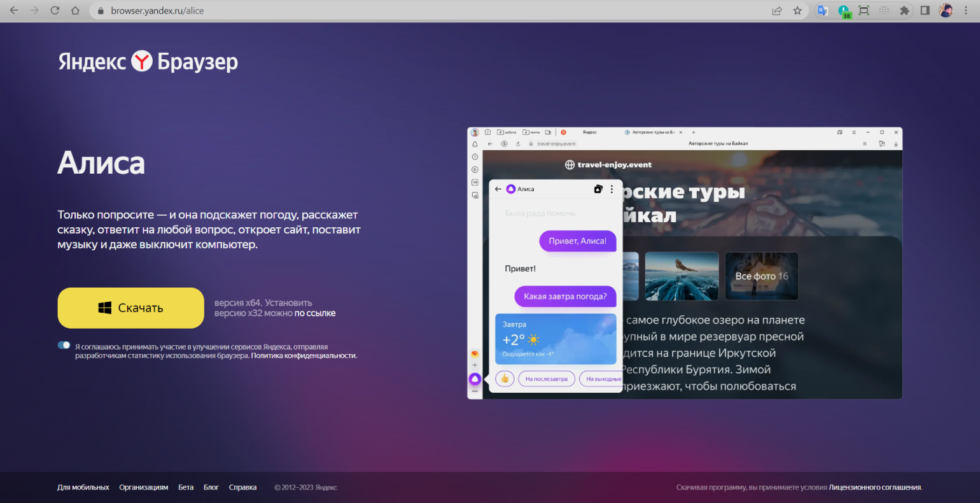Image resolution: width=980 pixels, height=503 pixels.
Task: Toggle the Chrome side panel
Action: click(925, 11)
